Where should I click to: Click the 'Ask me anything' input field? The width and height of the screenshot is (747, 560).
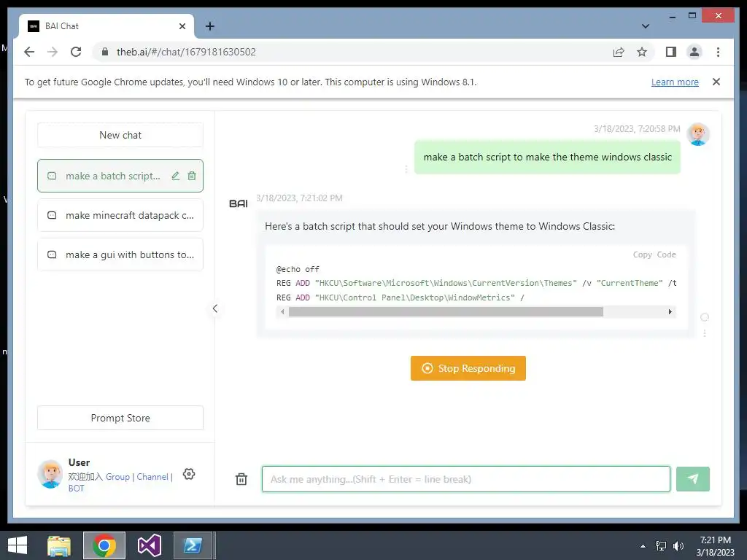(x=466, y=479)
